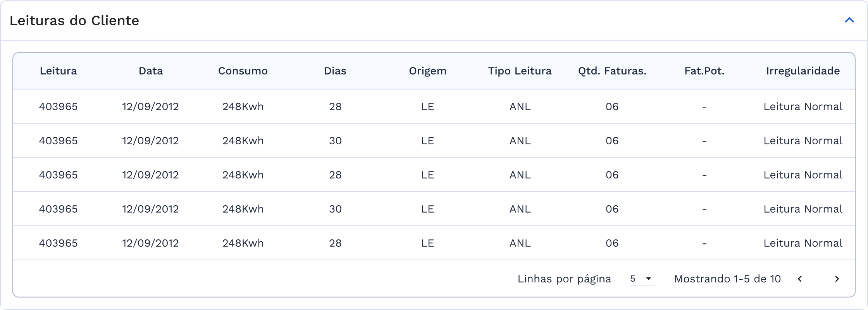
Task: Click the Irregularidade column header
Action: (803, 71)
